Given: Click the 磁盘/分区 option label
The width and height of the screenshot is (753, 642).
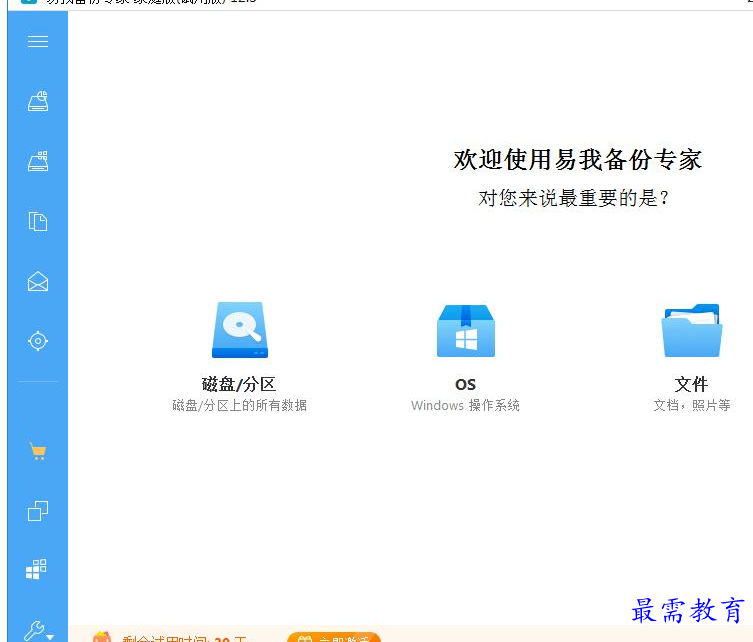Looking at the screenshot, I should pos(239,384).
